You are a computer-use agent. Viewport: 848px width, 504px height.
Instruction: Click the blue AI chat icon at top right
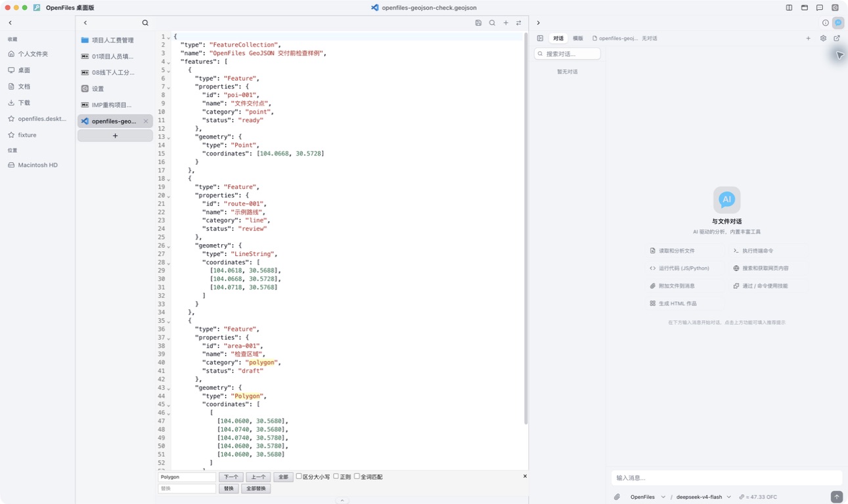coord(838,23)
